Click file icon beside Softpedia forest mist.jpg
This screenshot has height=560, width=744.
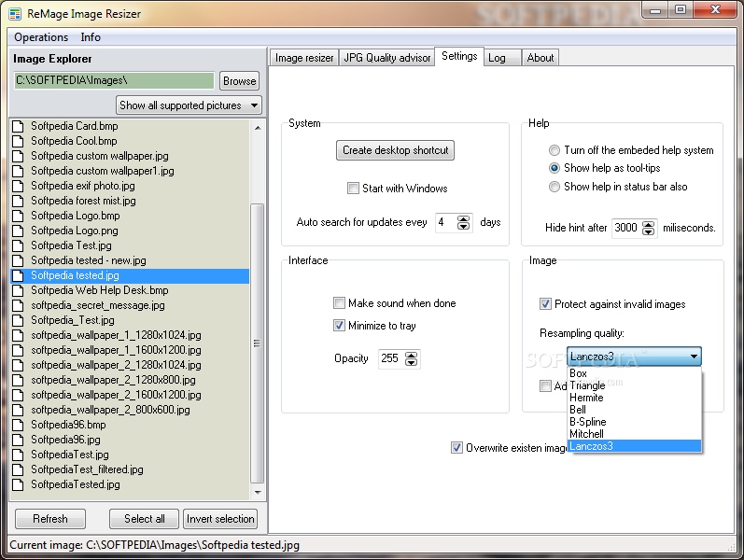(18, 201)
